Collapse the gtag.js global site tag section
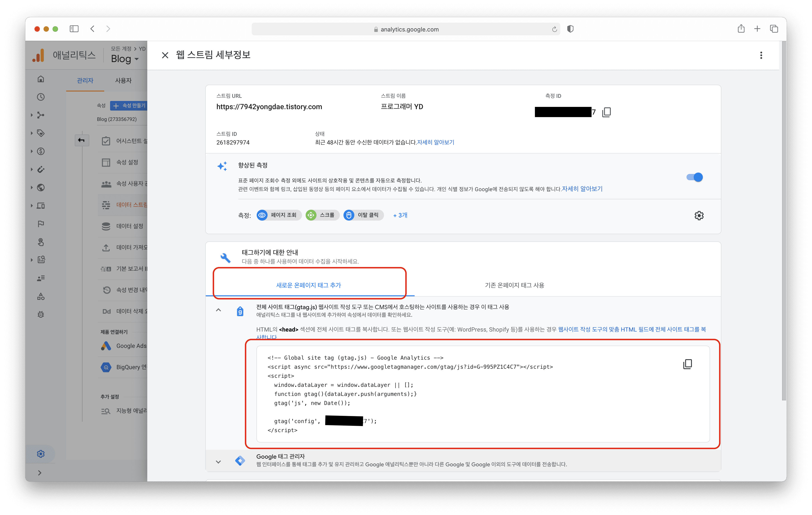This screenshot has width=812, height=515. point(218,310)
